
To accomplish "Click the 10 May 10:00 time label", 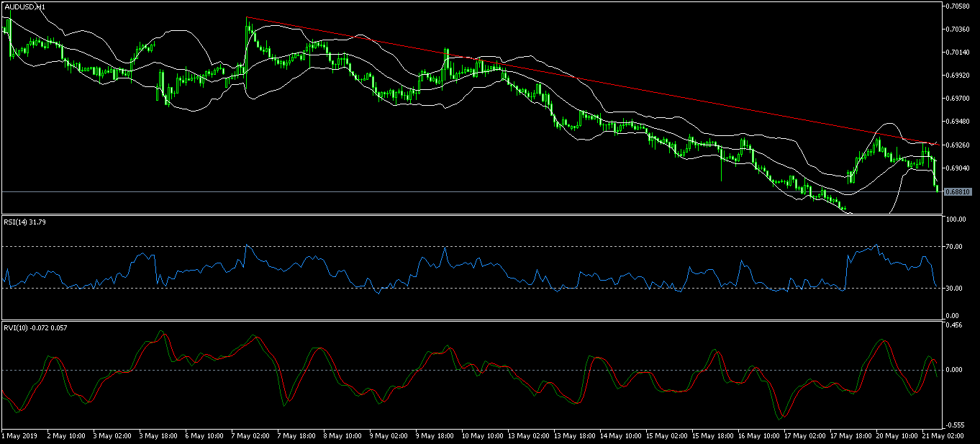I will point(481,436).
